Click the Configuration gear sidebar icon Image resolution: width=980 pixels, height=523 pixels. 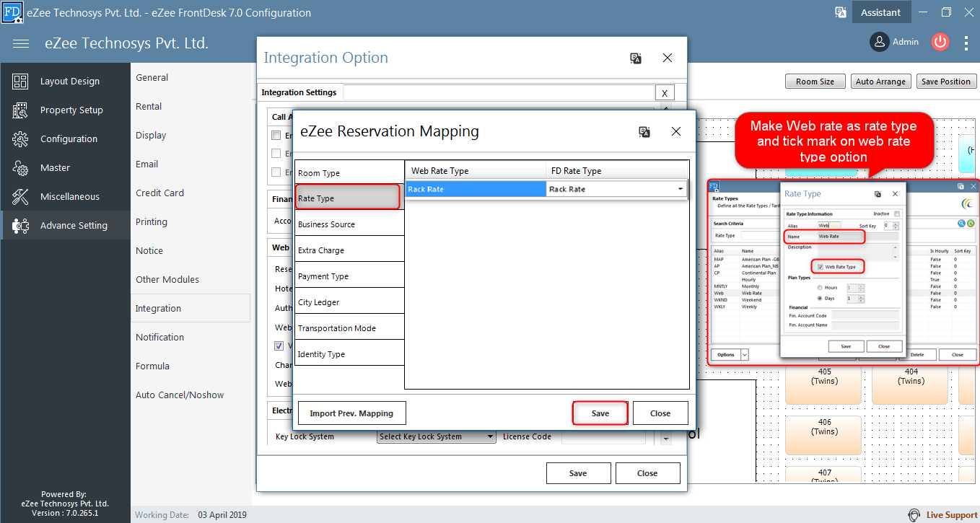[x=20, y=139]
